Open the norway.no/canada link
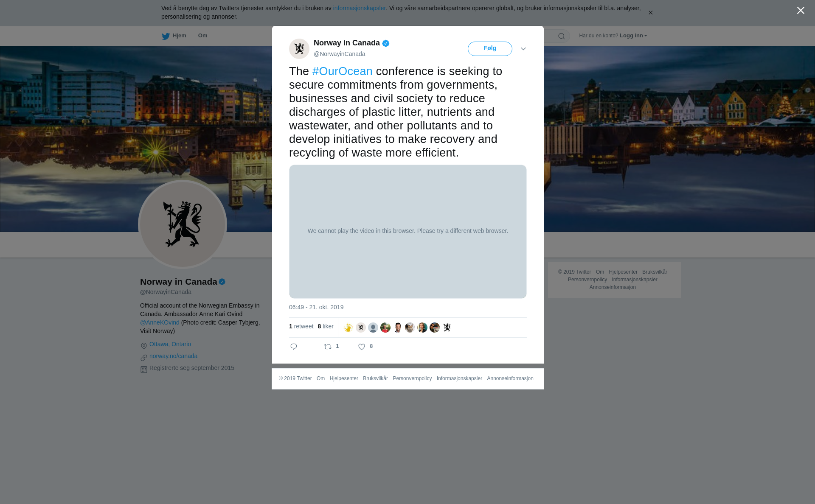 173,356
